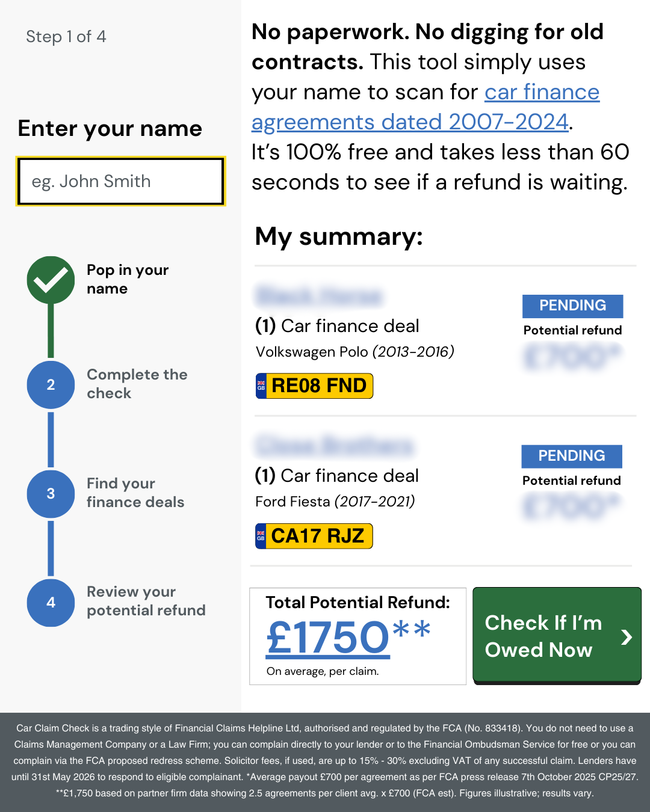Select the 'Complete the check' step label
Image resolution: width=650 pixels, height=812 pixels.
coord(137,384)
